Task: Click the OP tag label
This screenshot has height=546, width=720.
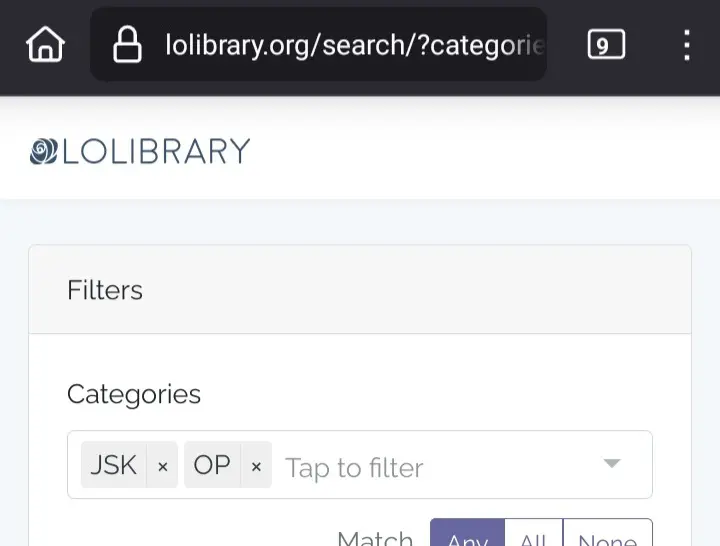Action: point(212,465)
